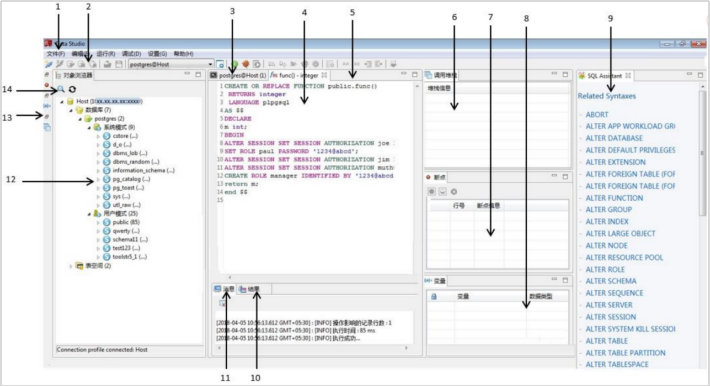Click the refresh icon in object browser

[x=72, y=89]
